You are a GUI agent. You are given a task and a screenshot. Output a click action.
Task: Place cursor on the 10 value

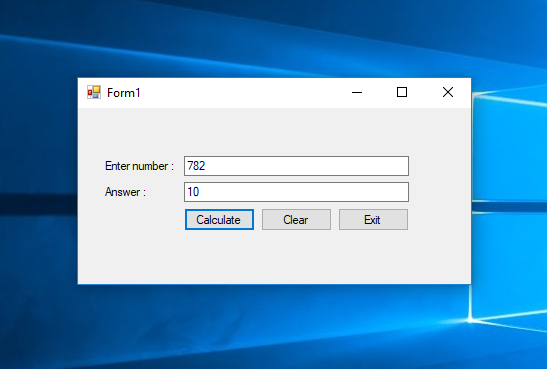(193, 192)
